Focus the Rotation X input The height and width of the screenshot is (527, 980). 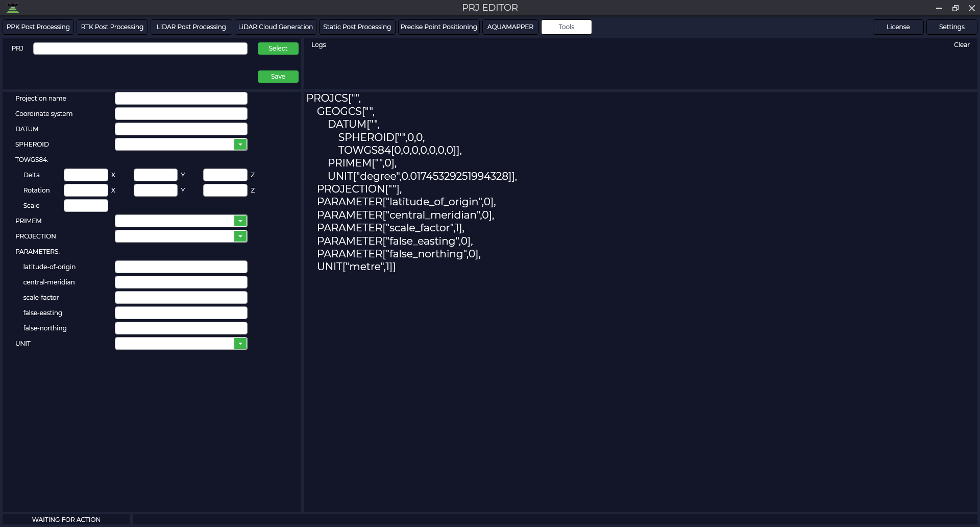point(86,190)
